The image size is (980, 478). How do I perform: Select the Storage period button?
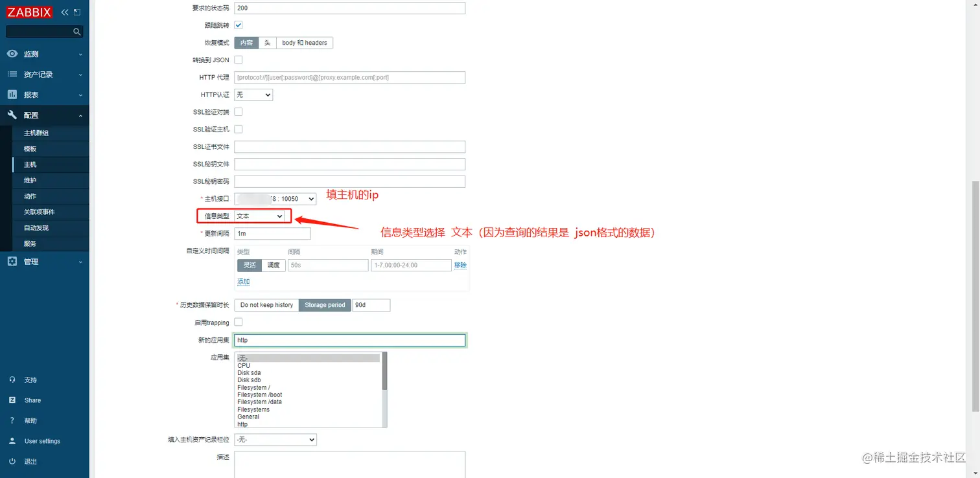tap(325, 305)
